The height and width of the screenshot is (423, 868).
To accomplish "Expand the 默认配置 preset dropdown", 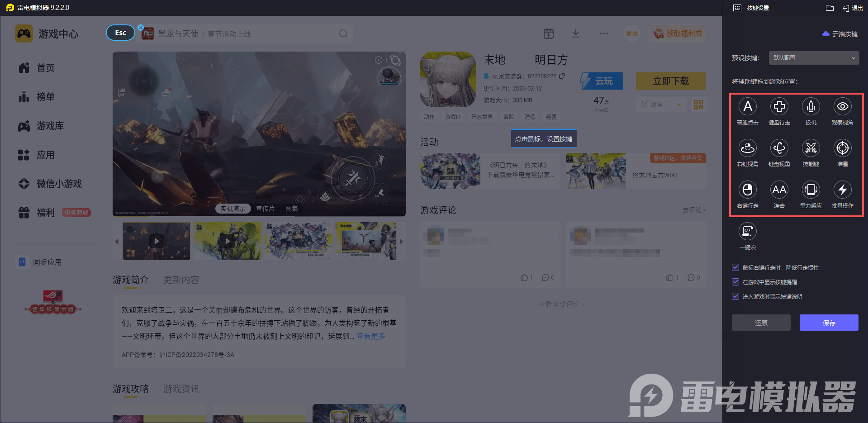I will pyautogui.click(x=814, y=58).
